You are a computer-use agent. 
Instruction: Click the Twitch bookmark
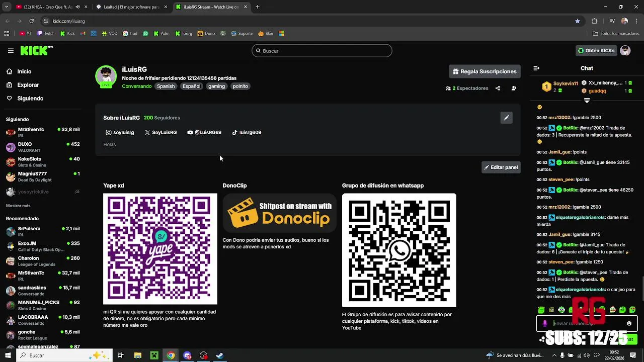(x=46, y=34)
